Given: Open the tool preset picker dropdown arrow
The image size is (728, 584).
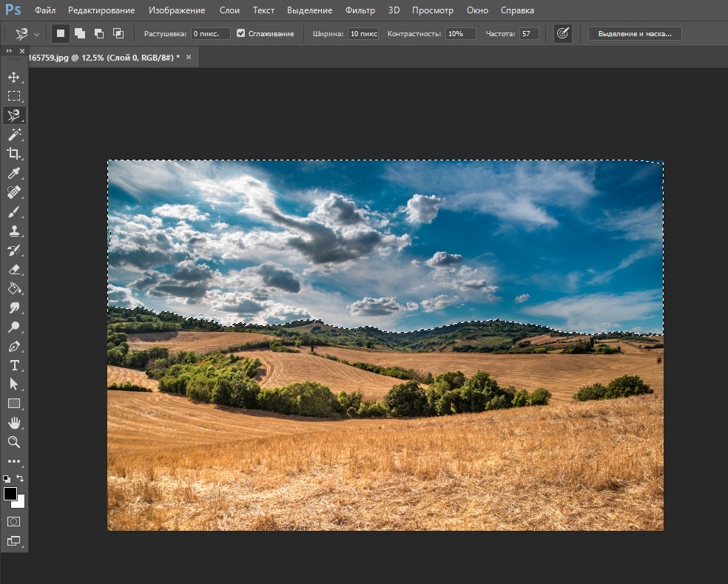Looking at the screenshot, I should pos(36,34).
